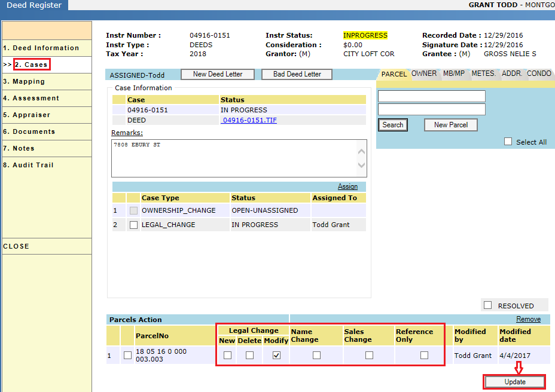555x392 pixels.
Task: Click the Todd Grant assigned-to cell
Action: (x=339, y=225)
